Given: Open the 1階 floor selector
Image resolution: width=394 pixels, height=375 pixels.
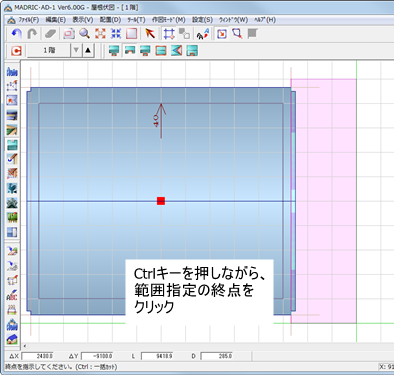Looking at the screenshot, I should pyautogui.click(x=49, y=50).
